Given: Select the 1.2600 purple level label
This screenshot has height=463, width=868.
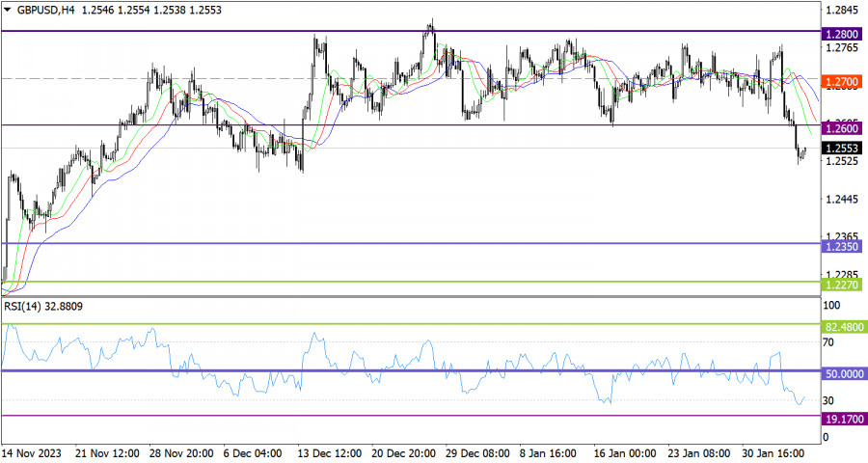Looking at the screenshot, I should pyautogui.click(x=842, y=128).
